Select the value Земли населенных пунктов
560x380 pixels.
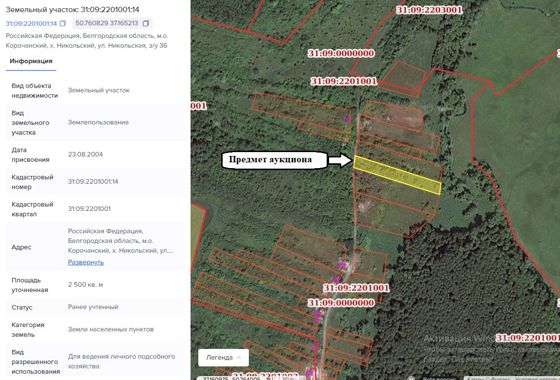tap(111, 329)
